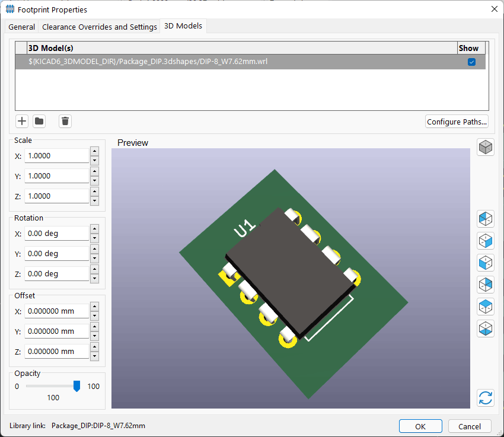Screen dimensions: 504x437
Task: Decrease Rotation Z angle
Action: (94, 278)
